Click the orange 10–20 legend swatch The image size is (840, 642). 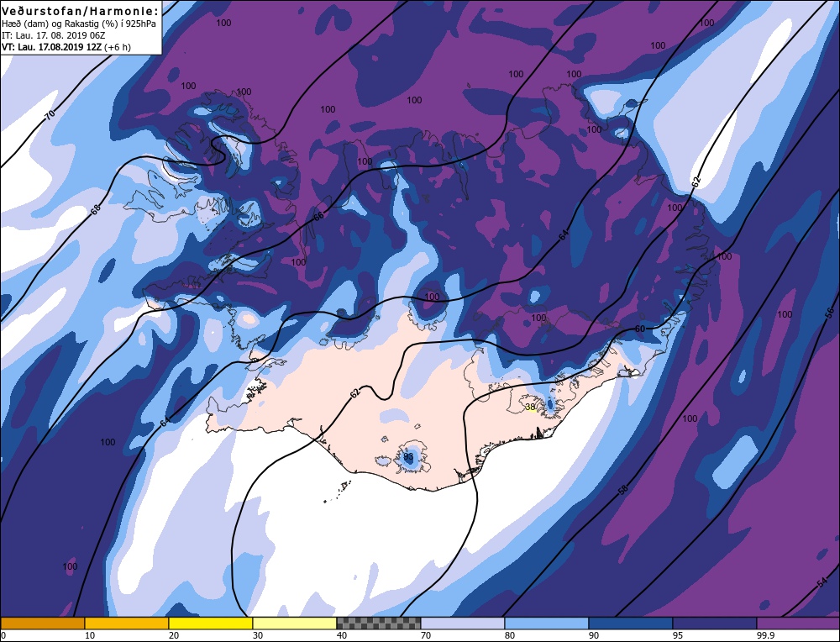(127, 624)
